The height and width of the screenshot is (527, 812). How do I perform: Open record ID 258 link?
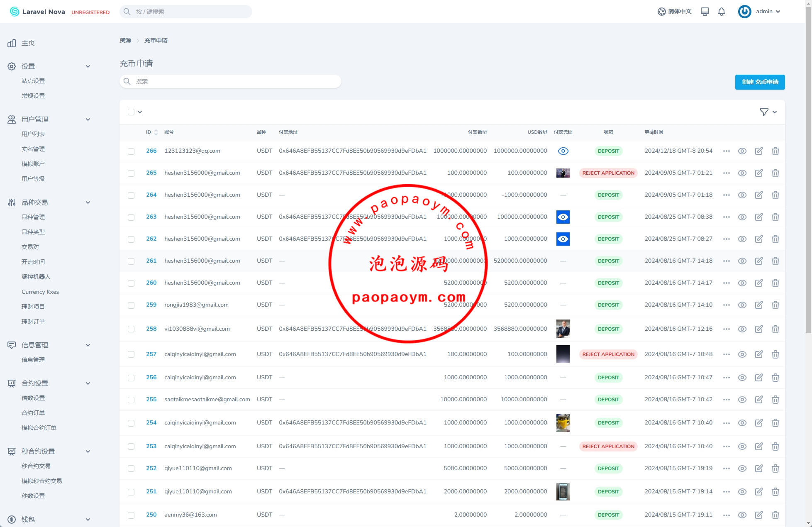pos(151,329)
